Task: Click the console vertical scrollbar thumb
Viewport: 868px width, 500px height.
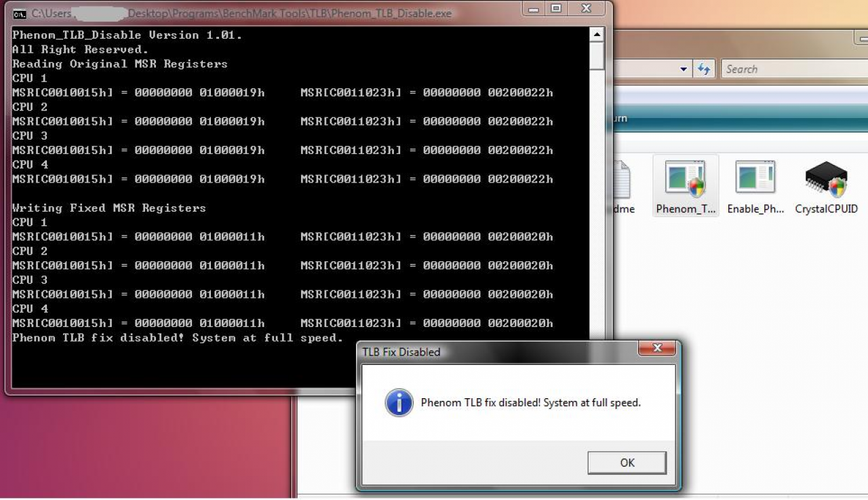Action: pos(597,56)
